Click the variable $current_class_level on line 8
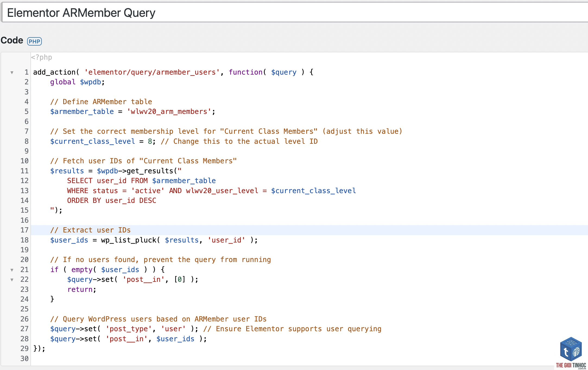Image resolution: width=588 pixels, height=370 pixels. point(93,141)
